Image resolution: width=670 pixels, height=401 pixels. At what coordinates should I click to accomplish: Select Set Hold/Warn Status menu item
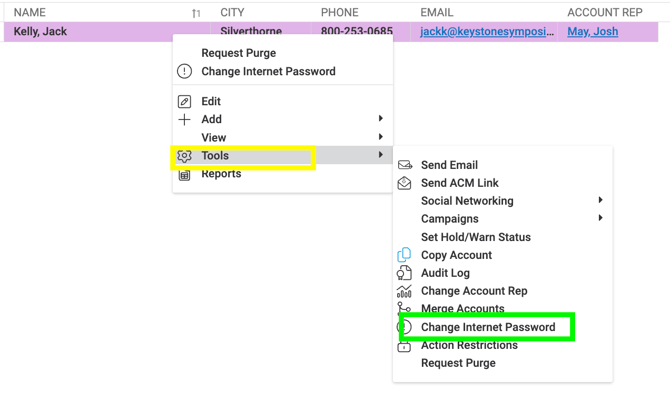pos(475,237)
